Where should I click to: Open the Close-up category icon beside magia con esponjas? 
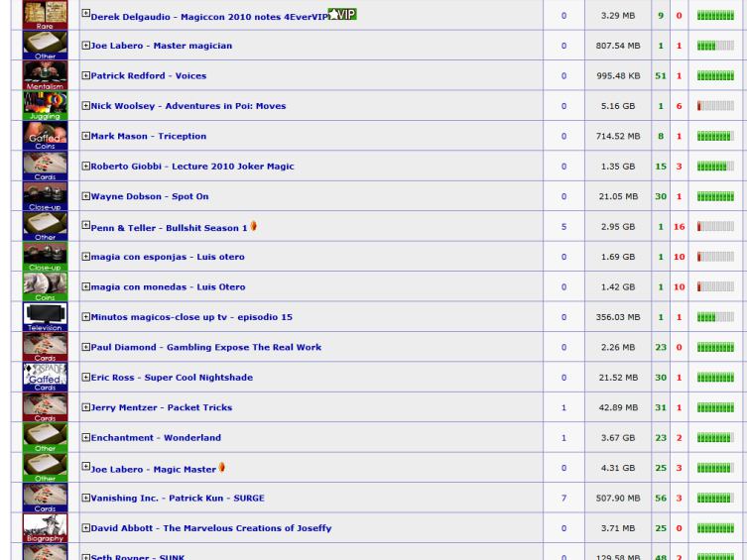tap(46, 257)
